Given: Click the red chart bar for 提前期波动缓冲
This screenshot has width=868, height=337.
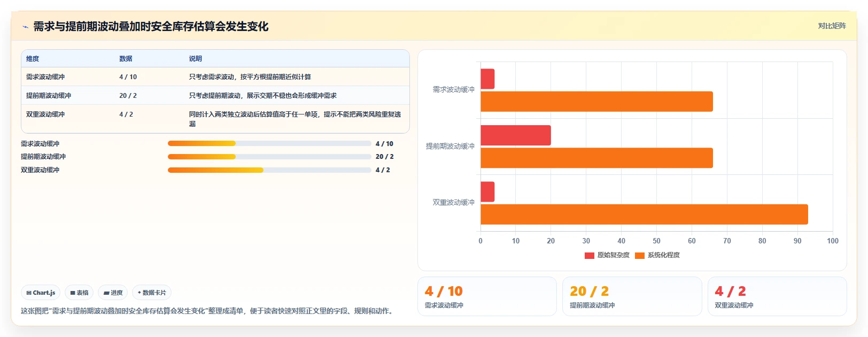Looking at the screenshot, I should point(516,135).
